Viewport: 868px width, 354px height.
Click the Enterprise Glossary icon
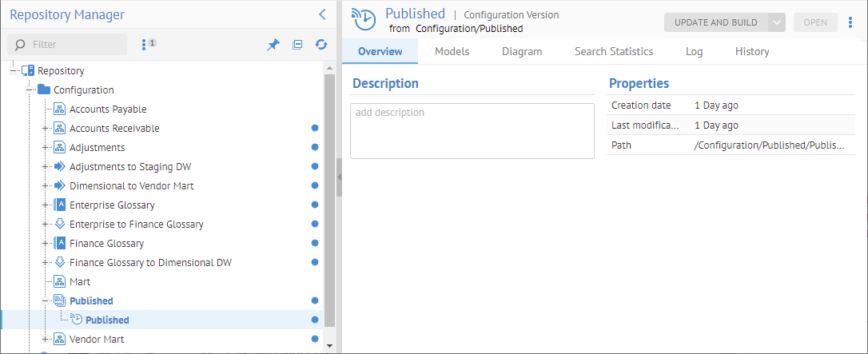pyautogui.click(x=59, y=205)
